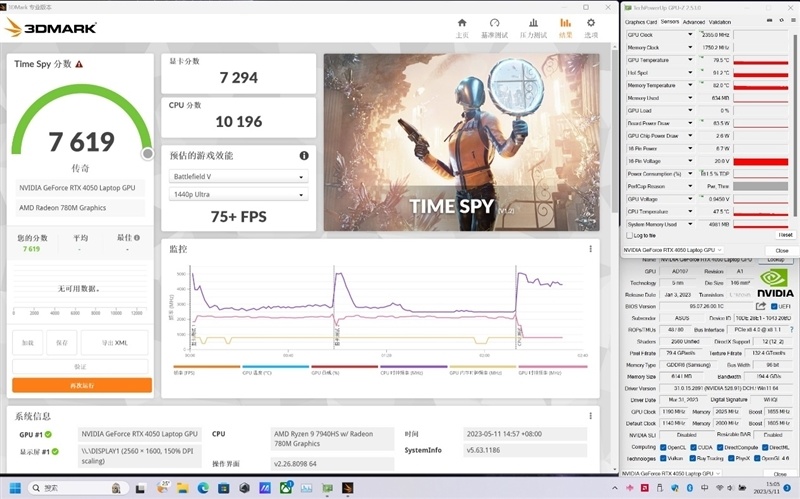The image size is (800, 499).
Task: Click GPU-Z Sensors vertical scrollbar
Action: (x=796, y=125)
